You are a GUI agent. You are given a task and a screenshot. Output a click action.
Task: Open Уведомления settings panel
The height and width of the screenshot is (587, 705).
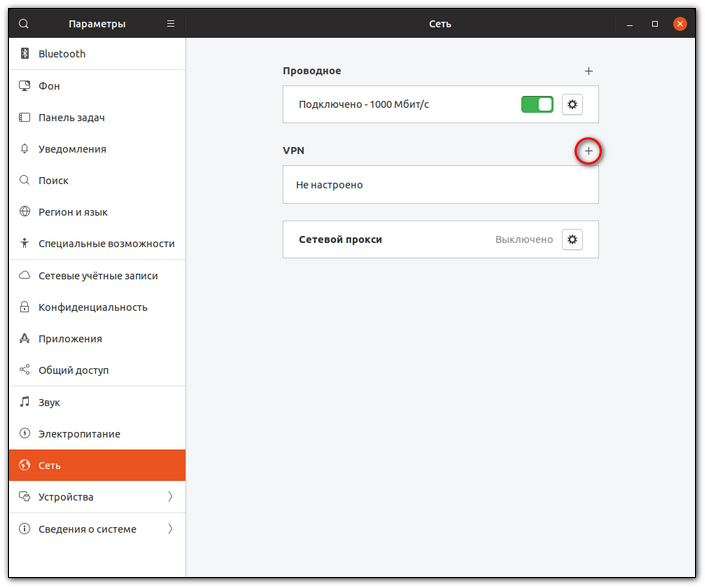(72, 149)
